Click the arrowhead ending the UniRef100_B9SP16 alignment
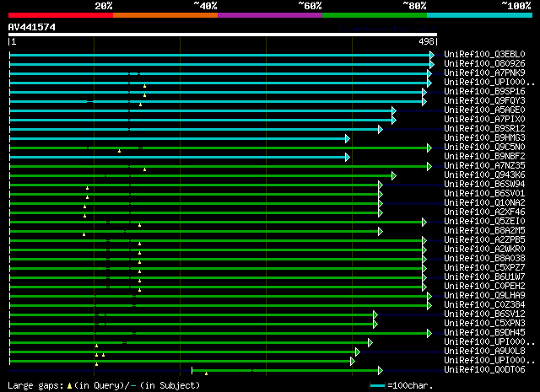Image resolution: width=540 pixels, height=392 pixels. (424, 92)
